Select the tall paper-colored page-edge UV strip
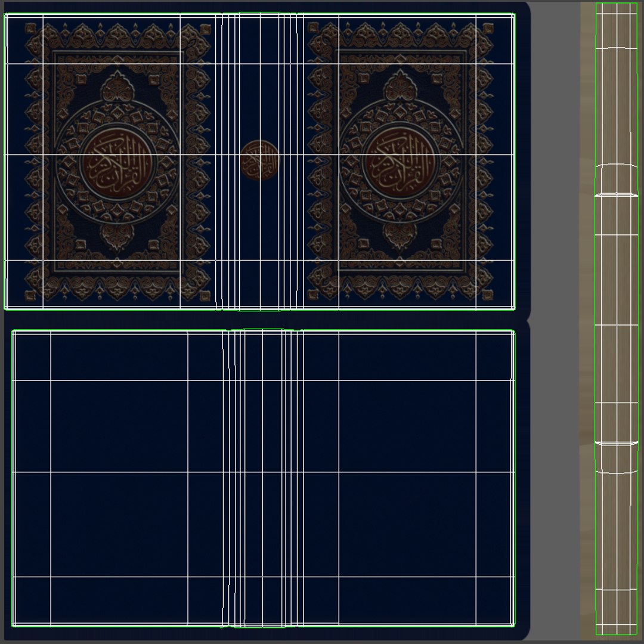This screenshot has height=644, width=644. tap(616, 318)
